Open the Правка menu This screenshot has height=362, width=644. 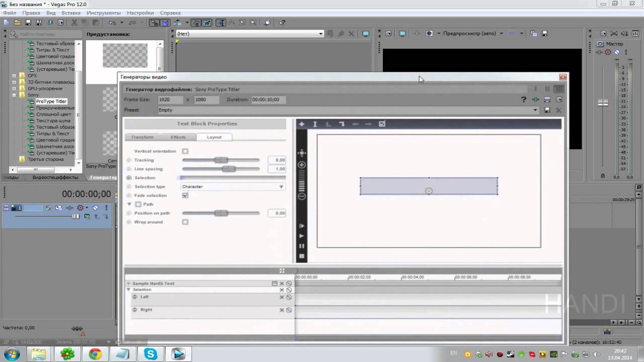pos(31,13)
